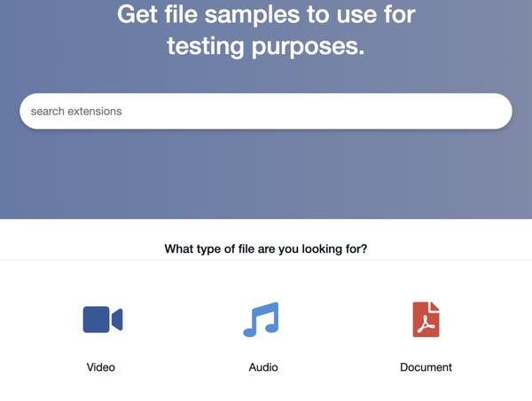Click the blue video camera icon
Image resolution: width=532 pixels, height=401 pixels.
click(x=102, y=319)
